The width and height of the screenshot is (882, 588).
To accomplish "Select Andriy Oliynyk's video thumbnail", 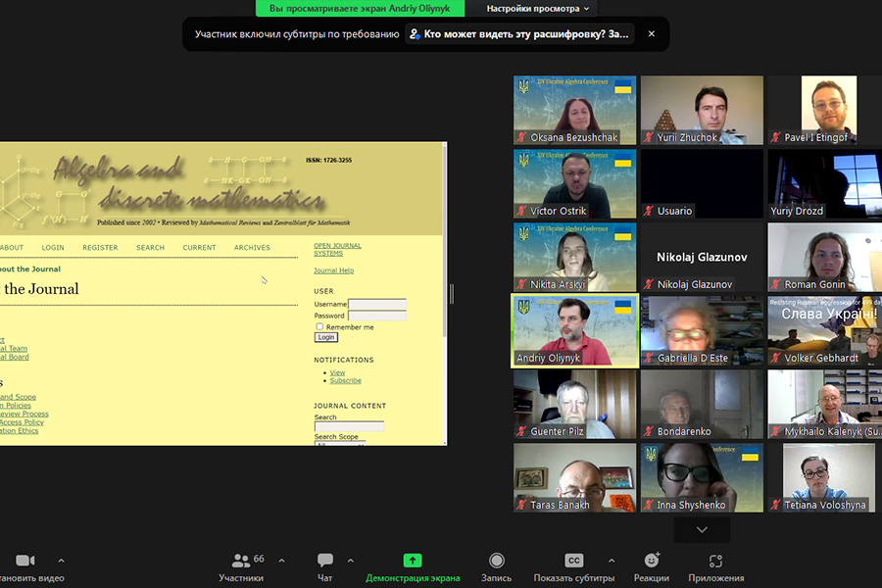I will tap(574, 330).
